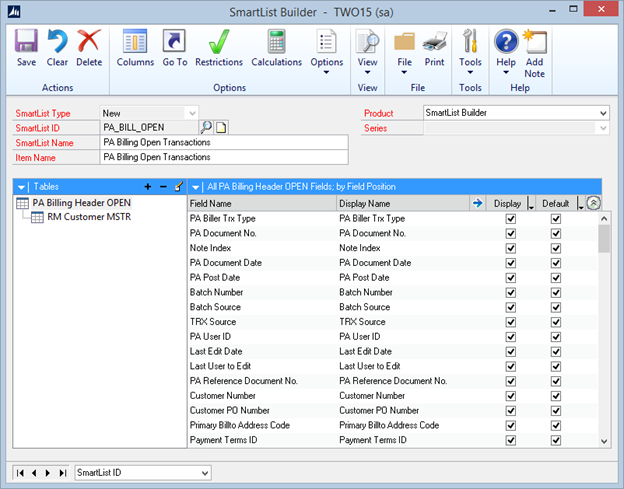Open the Default column header dropdown arrow

[x=580, y=204]
